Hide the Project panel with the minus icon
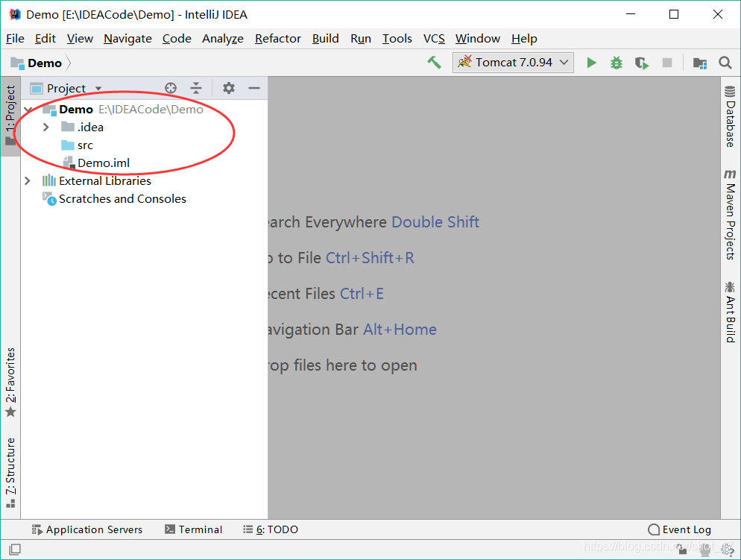Viewport: 741px width, 560px height. (254, 88)
